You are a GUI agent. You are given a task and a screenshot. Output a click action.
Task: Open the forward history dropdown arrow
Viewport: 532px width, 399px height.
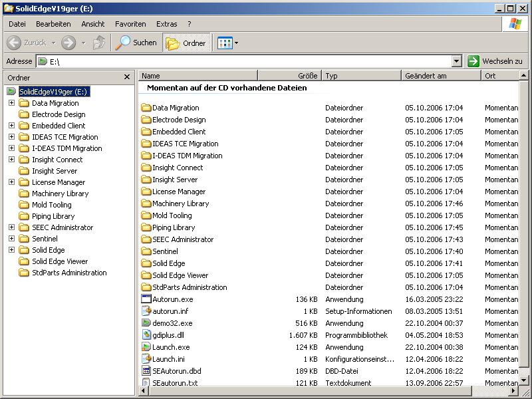coord(84,43)
